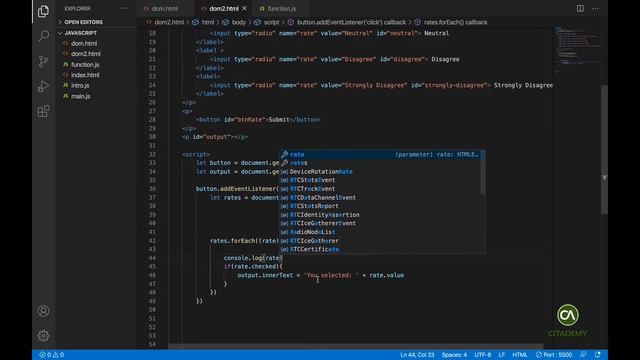This screenshot has height=360, width=640.
Task: Close the dom2.html tab
Action: tap(244, 8)
